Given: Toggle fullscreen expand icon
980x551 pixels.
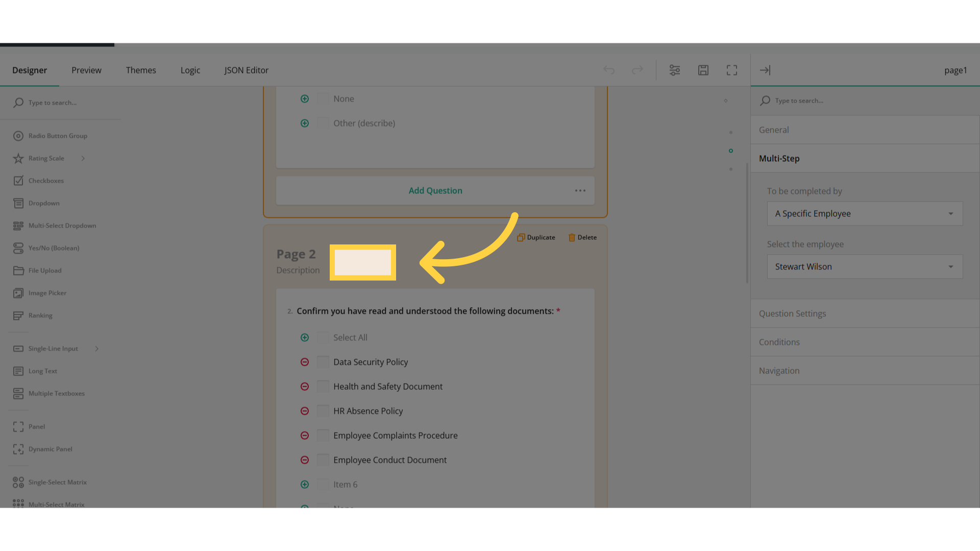Looking at the screenshot, I should [732, 70].
